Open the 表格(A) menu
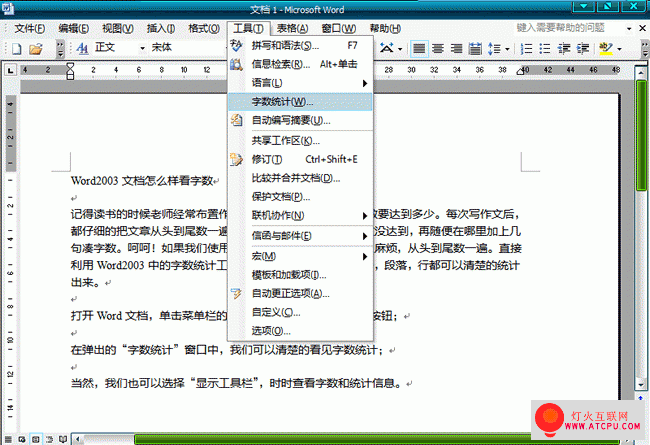The height and width of the screenshot is (445, 650). pyautogui.click(x=292, y=29)
